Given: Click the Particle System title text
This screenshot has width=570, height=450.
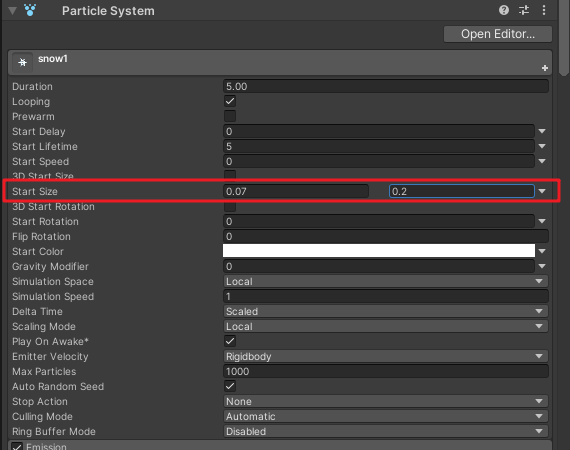Looking at the screenshot, I should tap(108, 11).
